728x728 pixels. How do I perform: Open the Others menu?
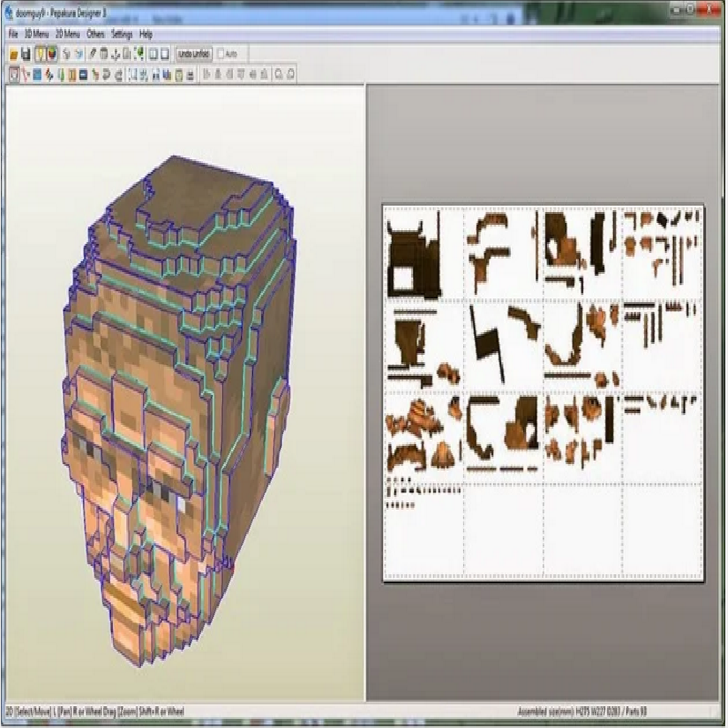pos(96,35)
